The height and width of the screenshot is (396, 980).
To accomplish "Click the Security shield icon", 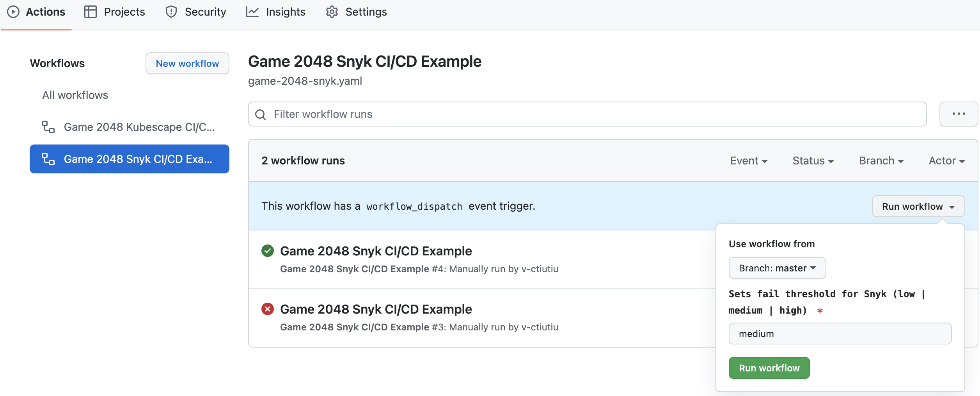I will 171,12.
